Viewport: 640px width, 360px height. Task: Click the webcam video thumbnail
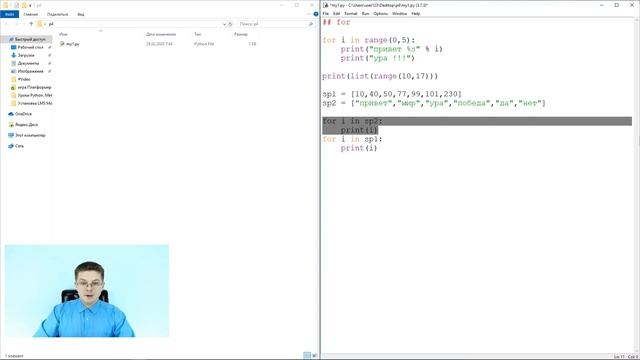87,291
